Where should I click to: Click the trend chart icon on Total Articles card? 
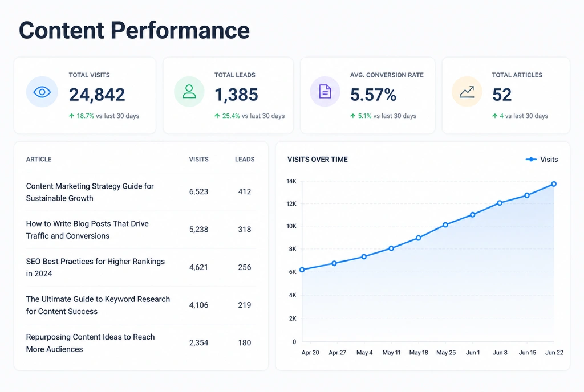click(x=467, y=92)
